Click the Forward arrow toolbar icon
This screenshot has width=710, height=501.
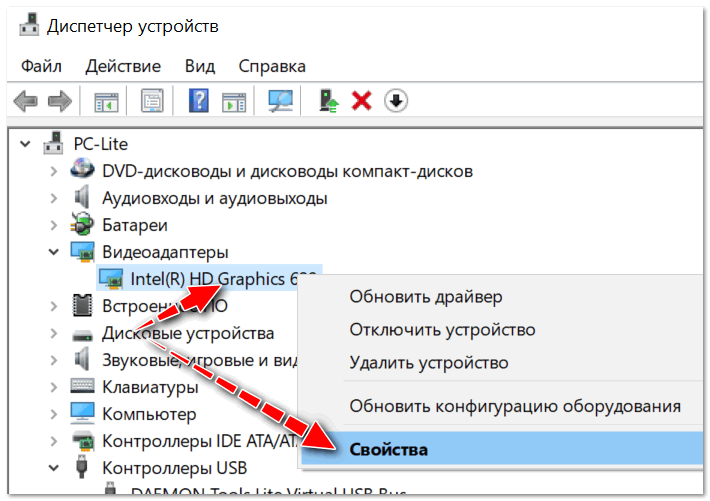coord(60,101)
